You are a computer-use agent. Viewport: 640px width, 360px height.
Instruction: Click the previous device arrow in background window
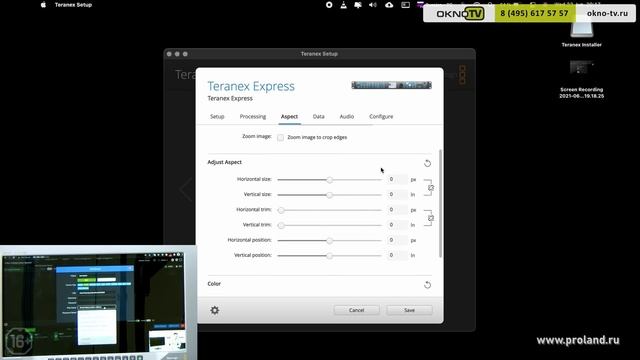(x=186, y=189)
